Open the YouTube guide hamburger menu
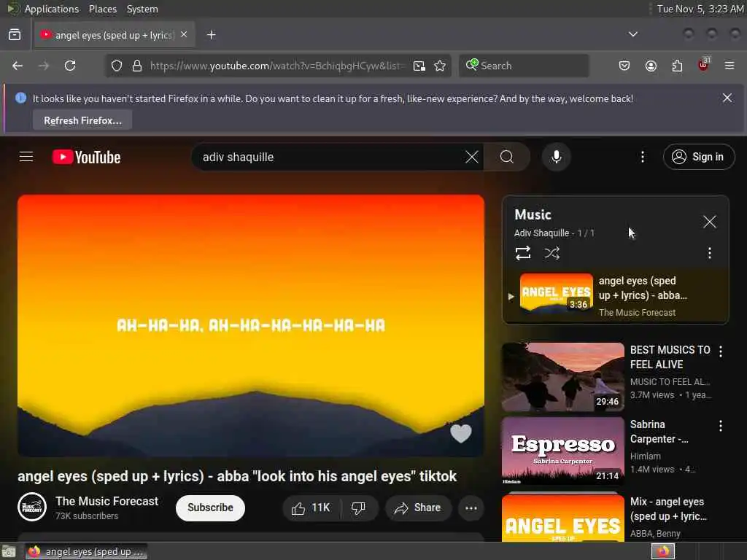The height and width of the screenshot is (560, 747). pyautogui.click(x=26, y=157)
